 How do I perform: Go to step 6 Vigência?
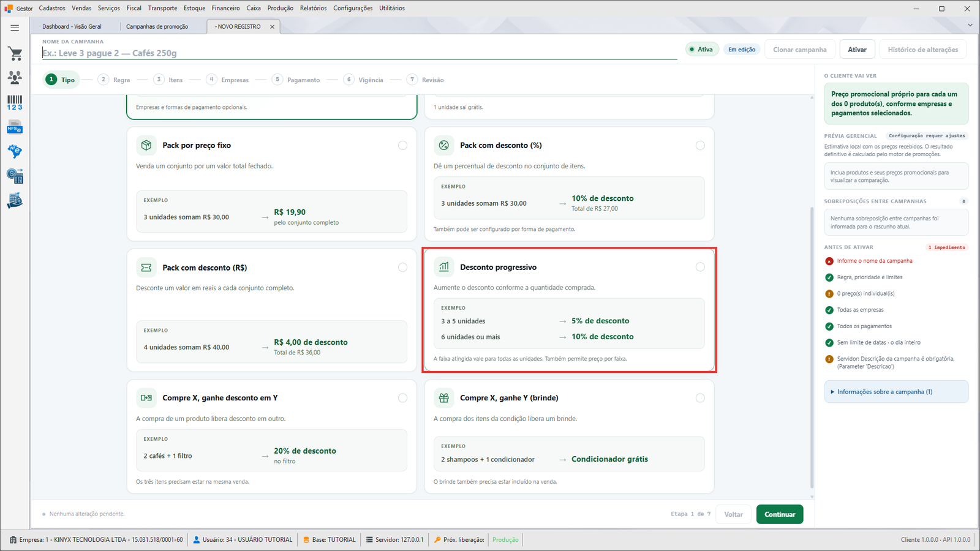[x=364, y=80]
